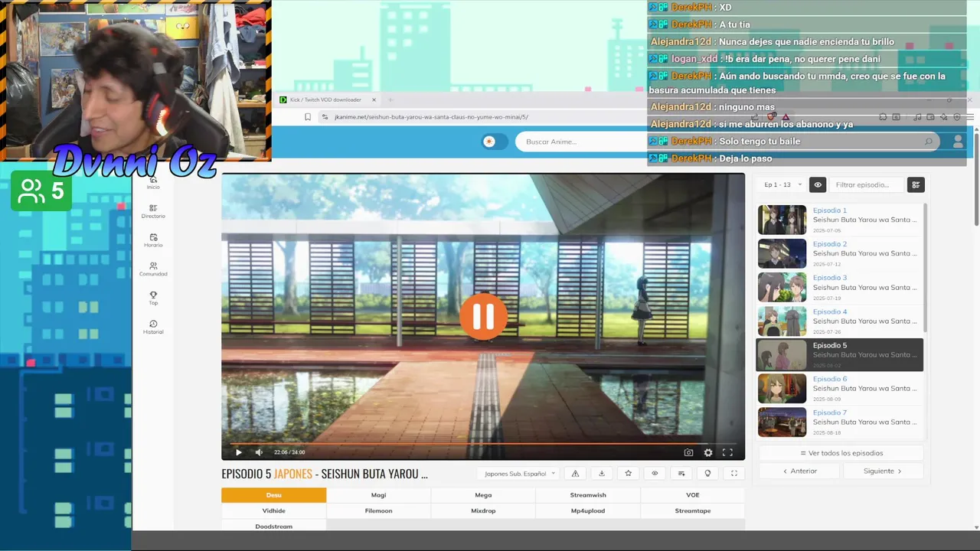Image resolution: width=980 pixels, height=551 pixels.
Task: Mute the video with the volume icon
Action: (x=259, y=452)
